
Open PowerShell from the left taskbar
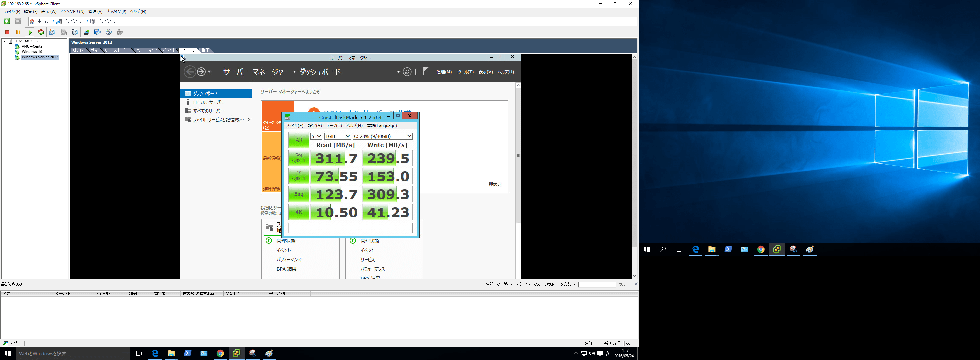coord(187,354)
